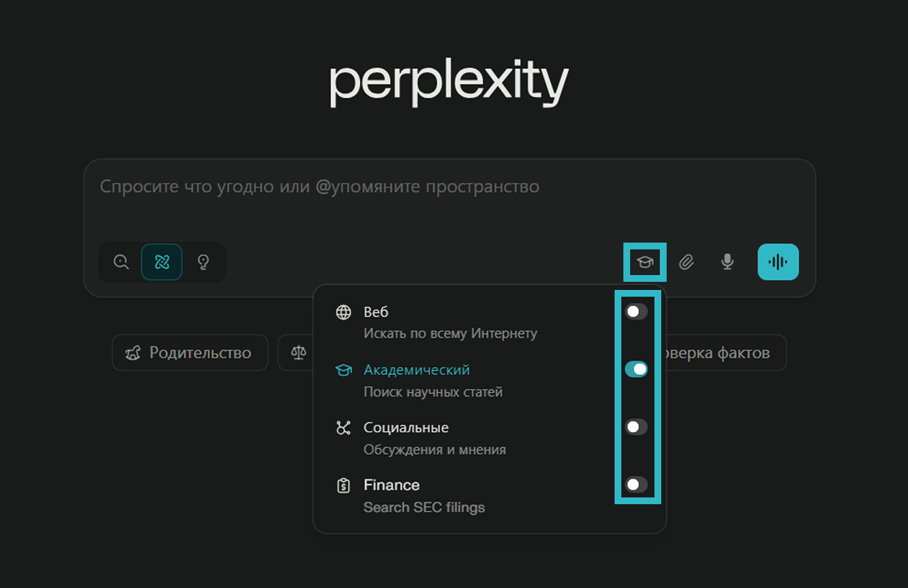Image resolution: width=908 pixels, height=588 pixels.
Task: Select the Deep Research mode icon
Action: tap(162, 262)
